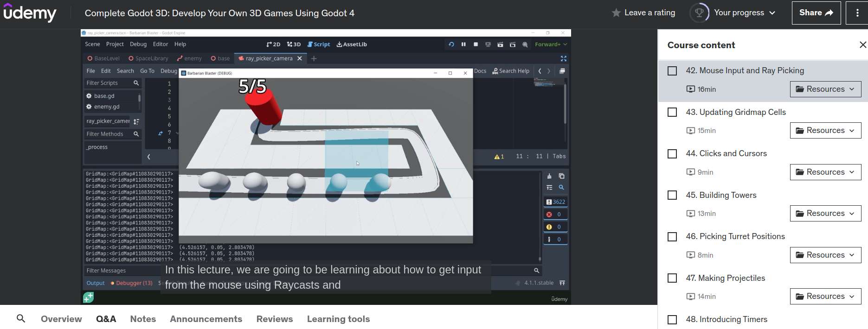
Task: Open the Learning tools tab
Action: click(338, 319)
